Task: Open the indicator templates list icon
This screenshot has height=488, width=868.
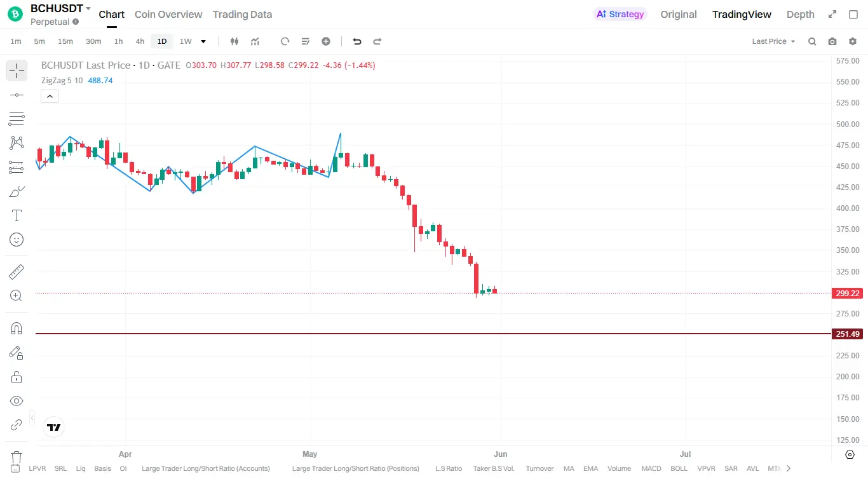Action: (306, 41)
